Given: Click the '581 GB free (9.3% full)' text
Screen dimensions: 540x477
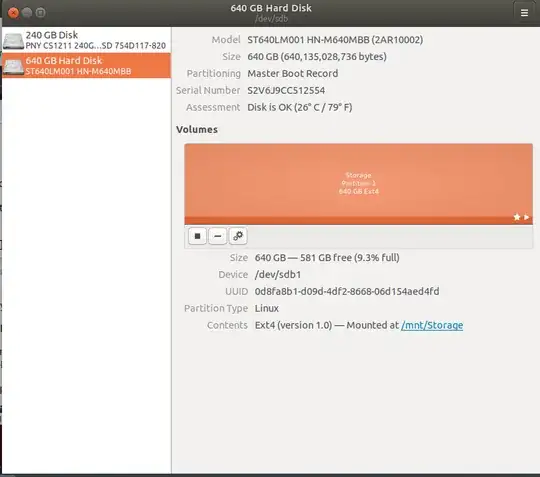Looking at the screenshot, I should 350,258.
